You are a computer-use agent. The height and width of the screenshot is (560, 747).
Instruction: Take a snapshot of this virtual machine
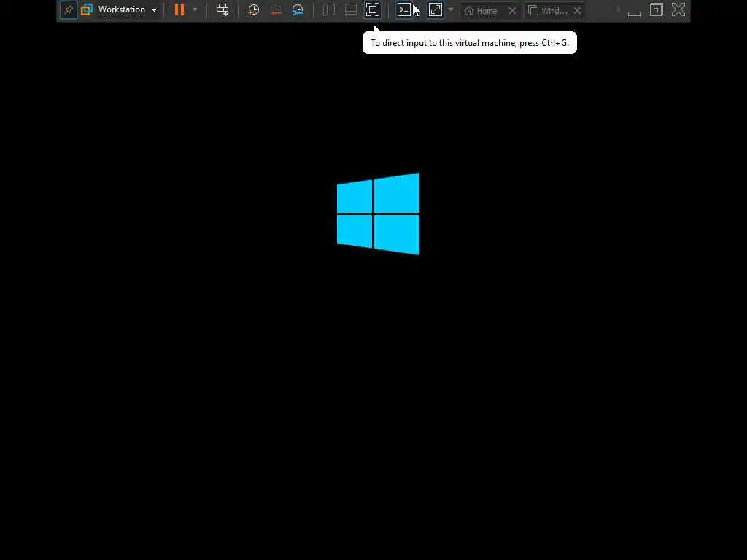253,10
